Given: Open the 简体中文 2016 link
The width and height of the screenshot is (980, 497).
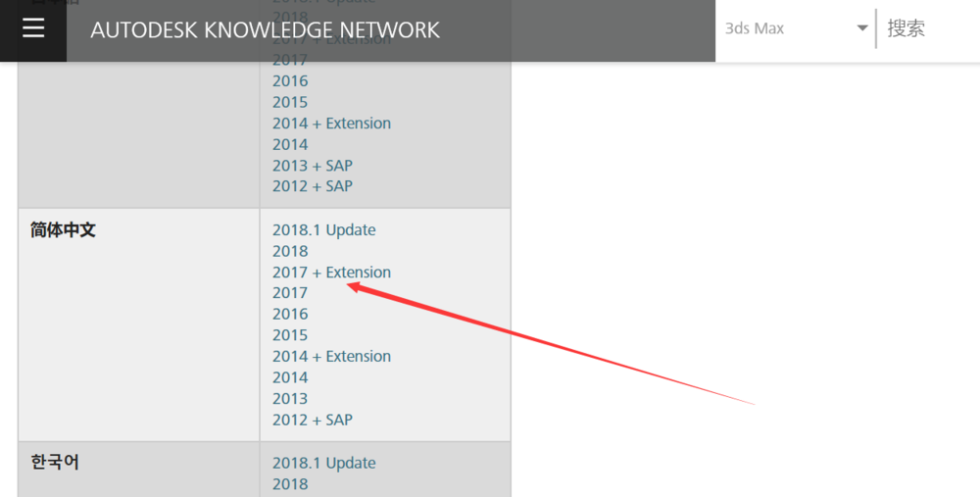Looking at the screenshot, I should click(x=290, y=314).
